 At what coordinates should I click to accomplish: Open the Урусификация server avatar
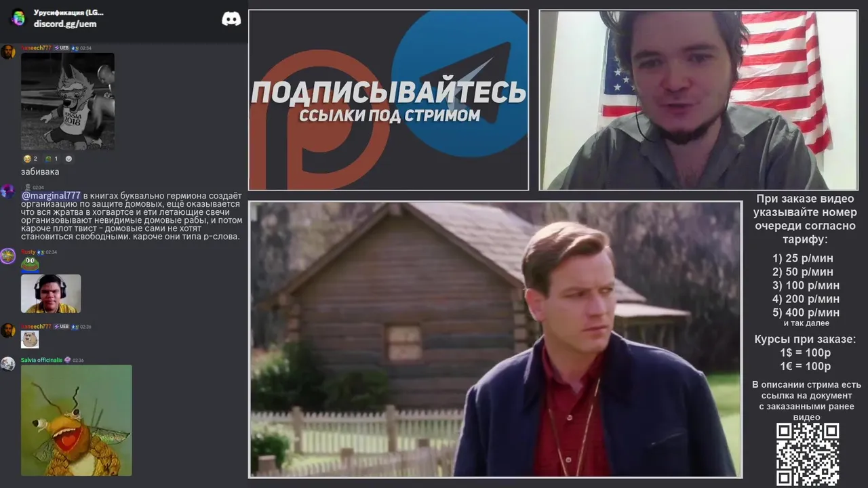18,18
